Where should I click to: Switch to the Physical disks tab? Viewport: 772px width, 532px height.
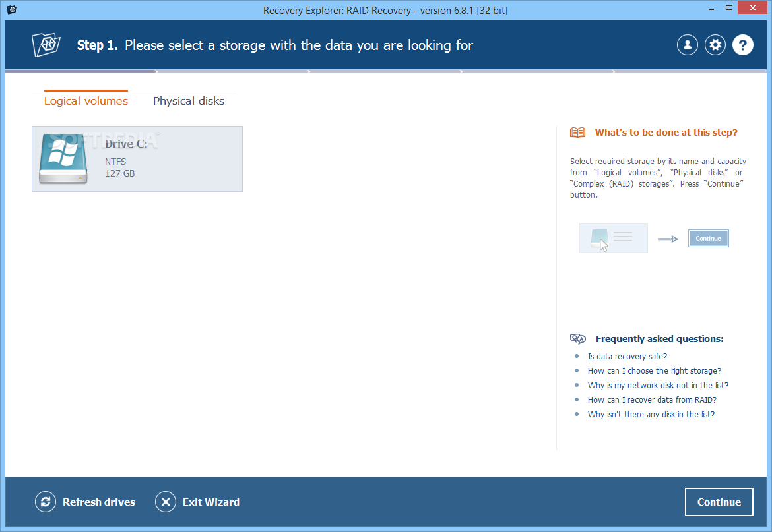tap(189, 101)
